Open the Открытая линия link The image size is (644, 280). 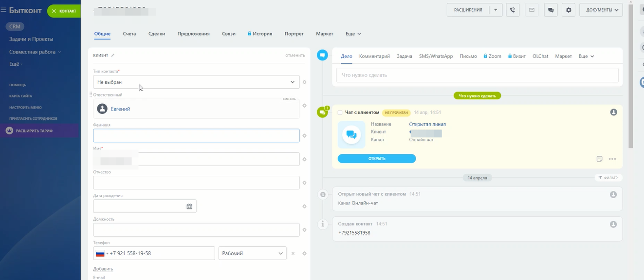[x=427, y=124]
